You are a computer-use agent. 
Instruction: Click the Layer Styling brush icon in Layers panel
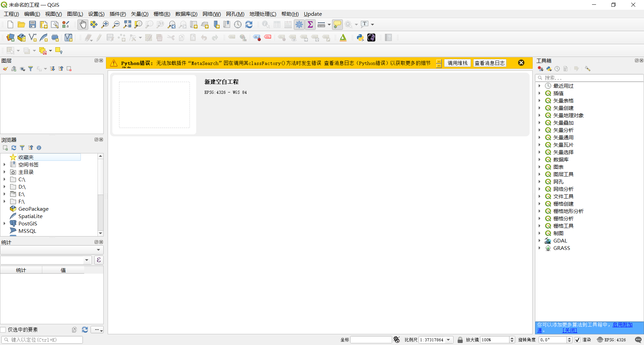(5, 69)
